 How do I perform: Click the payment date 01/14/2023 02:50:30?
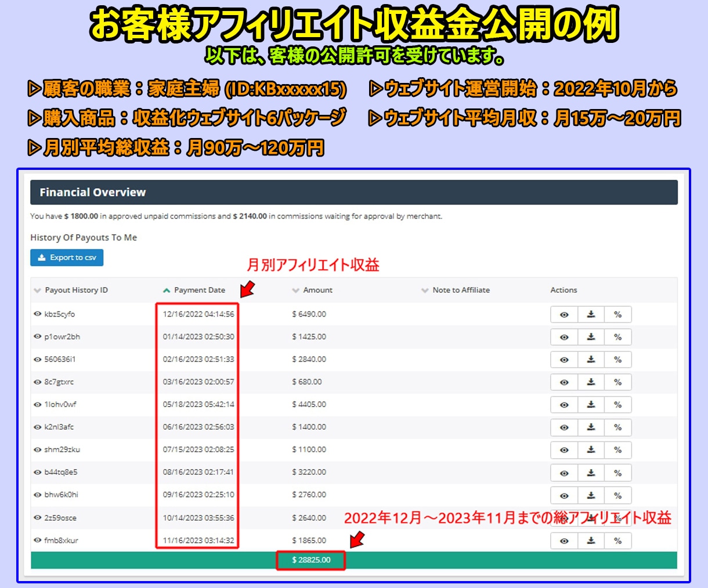point(198,336)
